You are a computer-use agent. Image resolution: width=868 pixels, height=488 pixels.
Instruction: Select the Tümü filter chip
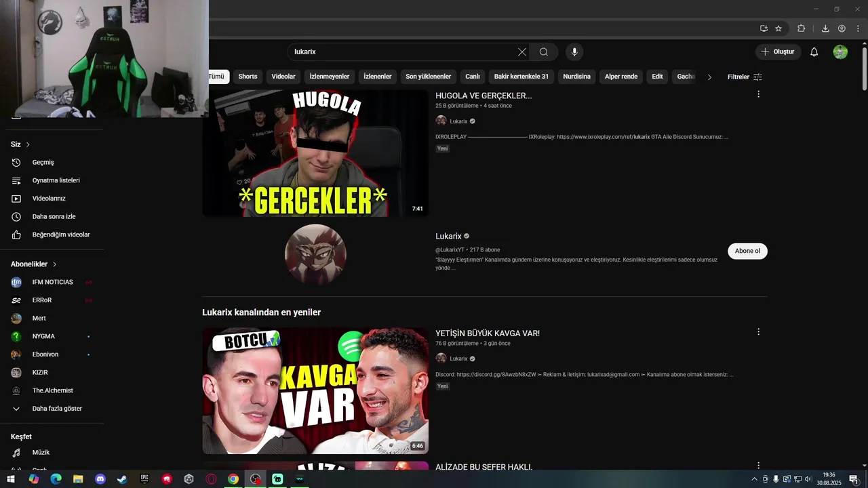(217, 77)
